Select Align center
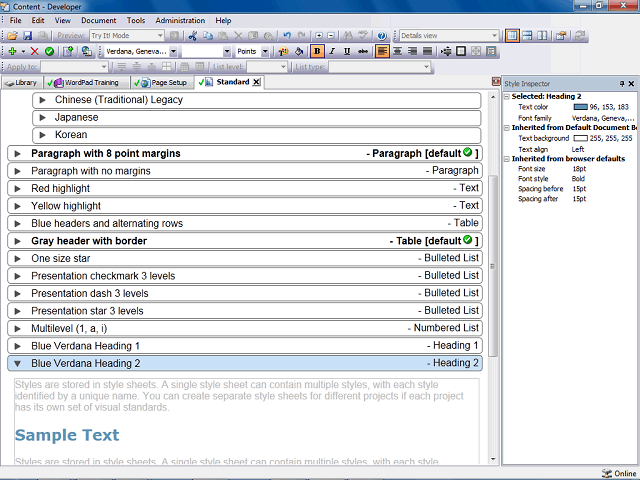Image resolution: width=640 pixels, height=480 pixels. [x=397, y=51]
